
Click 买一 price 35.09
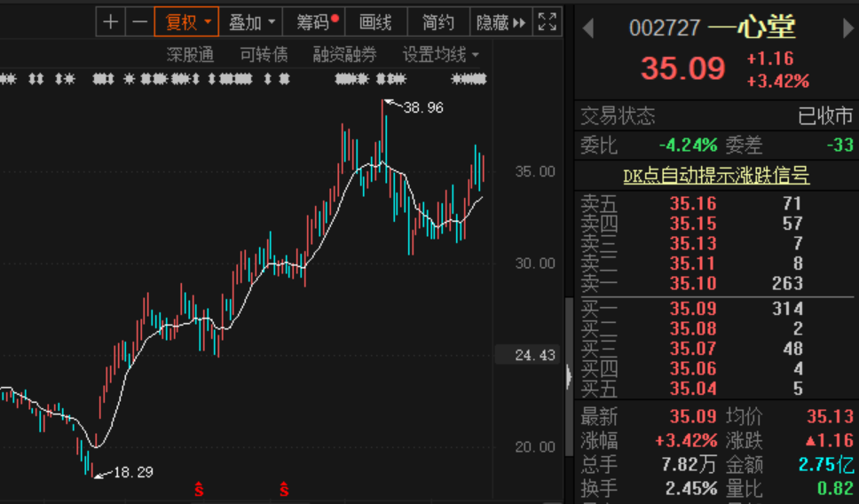point(693,309)
